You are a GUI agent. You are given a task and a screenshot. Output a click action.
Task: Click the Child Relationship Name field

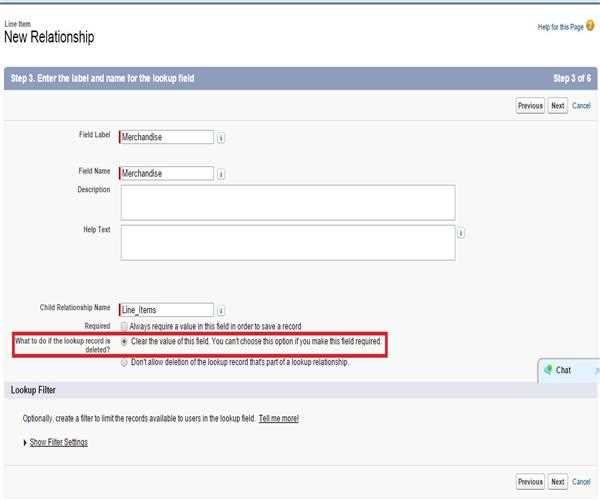166,310
